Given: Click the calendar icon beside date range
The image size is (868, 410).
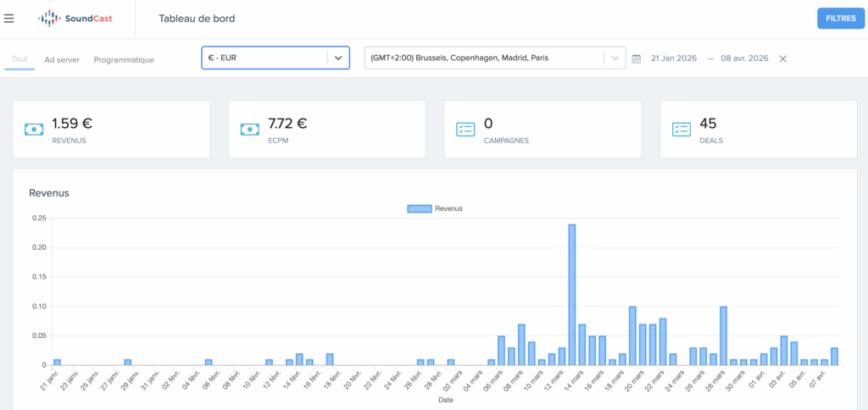Looking at the screenshot, I should 636,58.
